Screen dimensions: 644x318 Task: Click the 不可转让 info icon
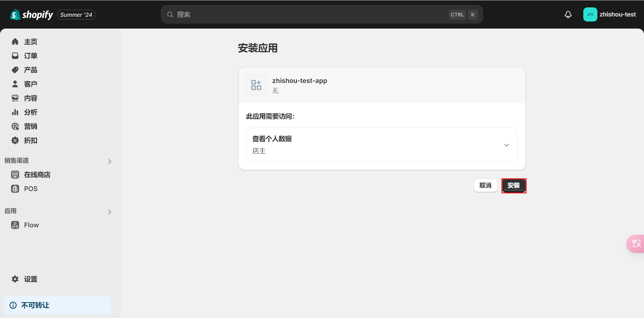[13, 305]
